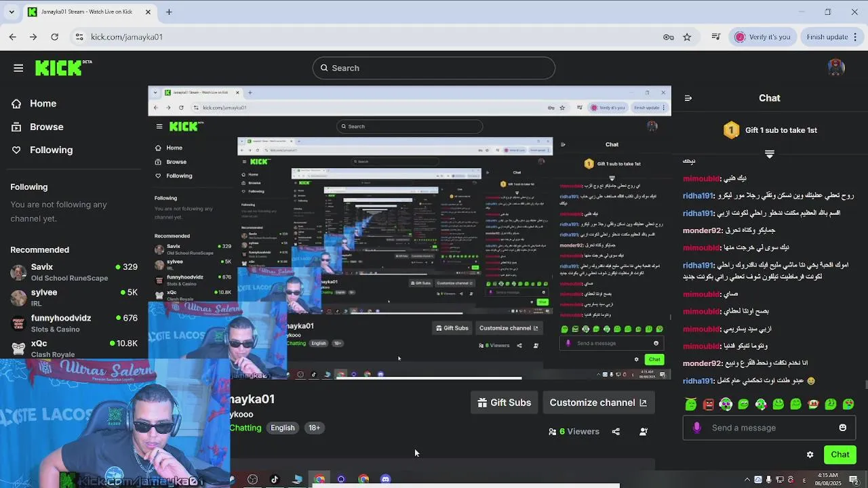This screenshot has height=488, width=868.
Task: Open the Chatting category link
Action: [245, 428]
